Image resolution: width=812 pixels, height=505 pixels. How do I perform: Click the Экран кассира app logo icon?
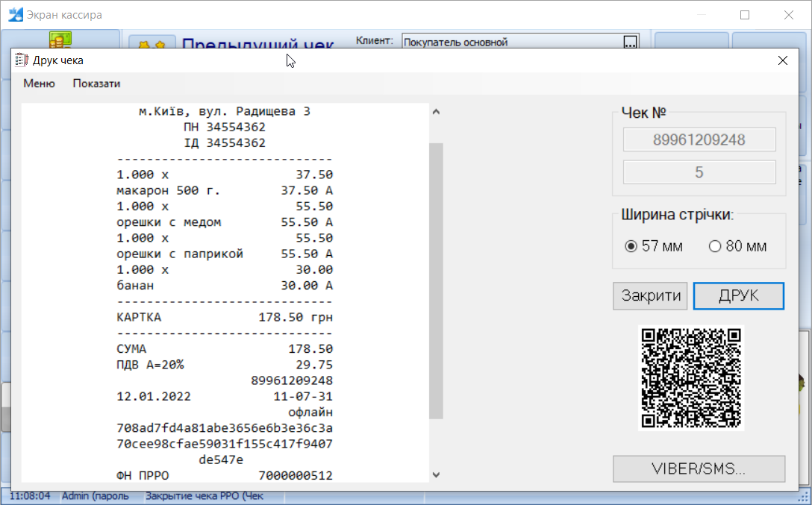(16, 15)
